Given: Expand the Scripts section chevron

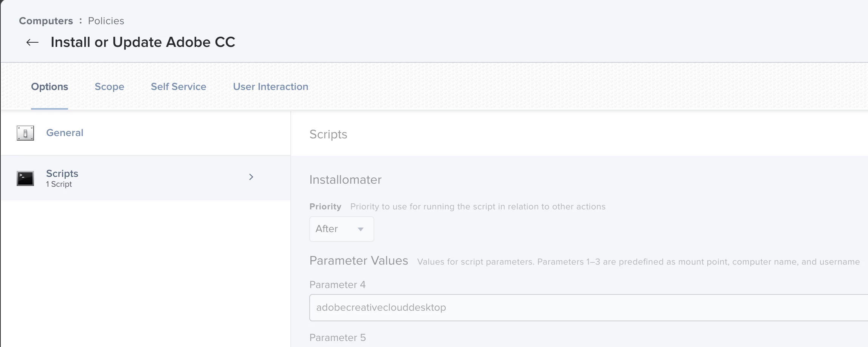Looking at the screenshot, I should pyautogui.click(x=251, y=177).
